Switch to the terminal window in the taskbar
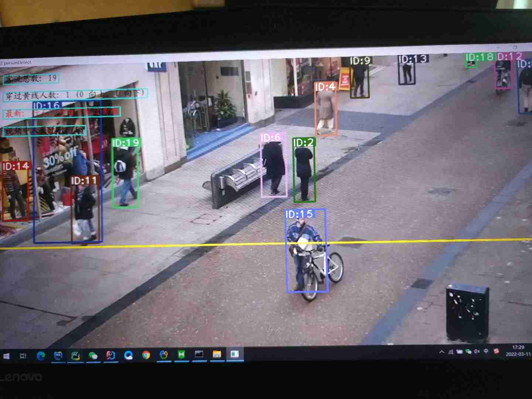 (x=199, y=354)
